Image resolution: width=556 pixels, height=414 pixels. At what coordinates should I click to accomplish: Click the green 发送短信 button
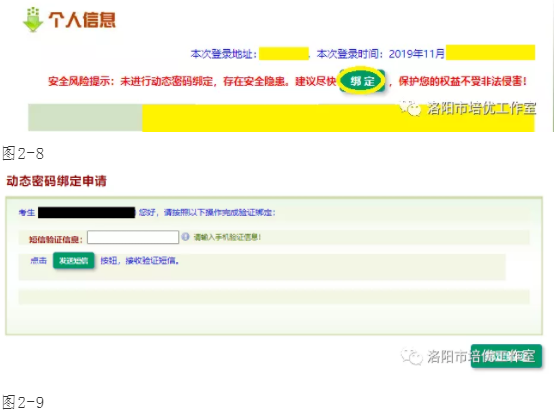[x=73, y=261]
